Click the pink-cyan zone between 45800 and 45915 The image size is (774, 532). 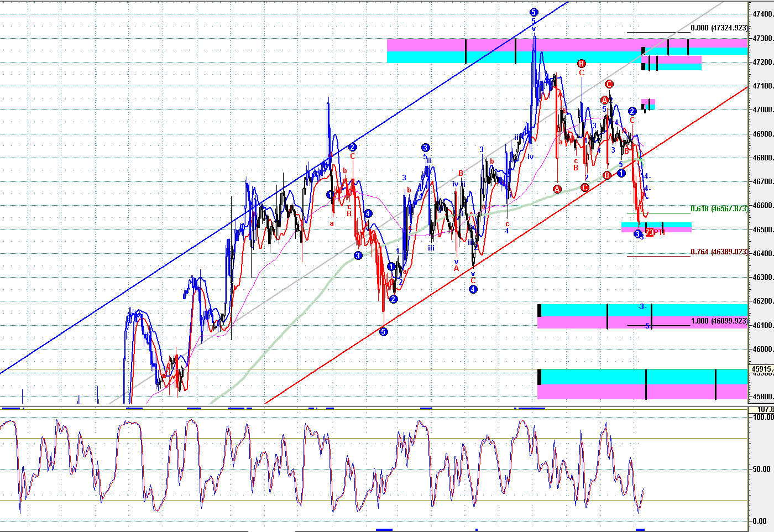point(642,384)
